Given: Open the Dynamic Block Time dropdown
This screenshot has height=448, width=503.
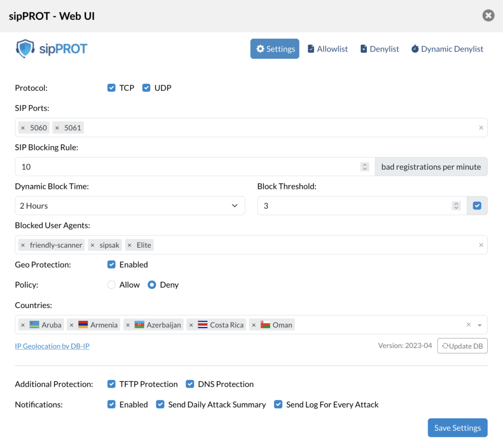Looking at the screenshot, I should [x=130, y=206].
